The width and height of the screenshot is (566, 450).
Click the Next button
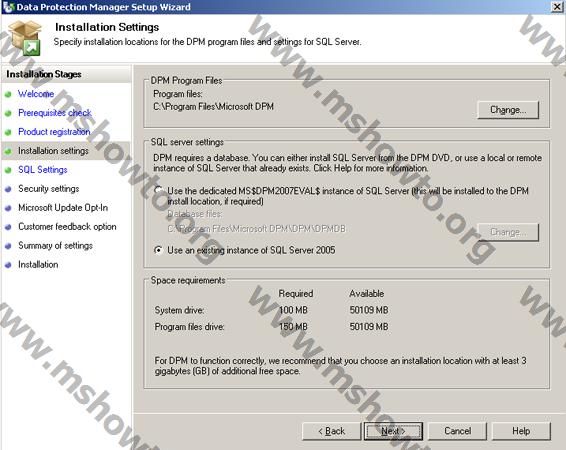(393, 431)
